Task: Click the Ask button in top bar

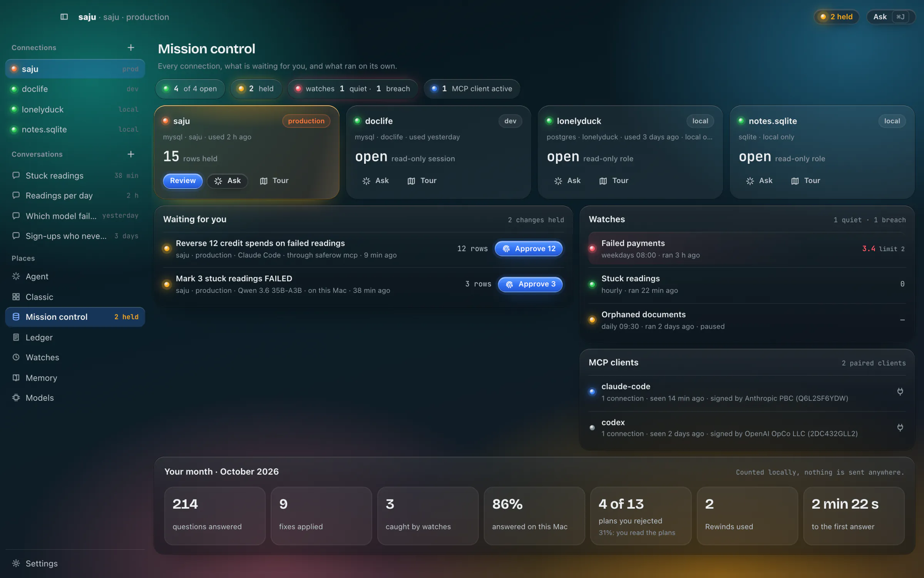Action: [x=891, y=17]
